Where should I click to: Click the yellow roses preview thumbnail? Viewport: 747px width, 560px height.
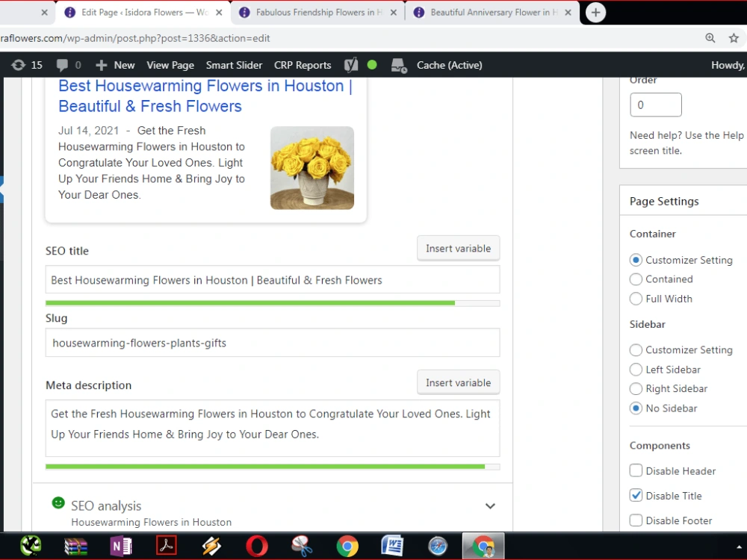tap(312, 167)
